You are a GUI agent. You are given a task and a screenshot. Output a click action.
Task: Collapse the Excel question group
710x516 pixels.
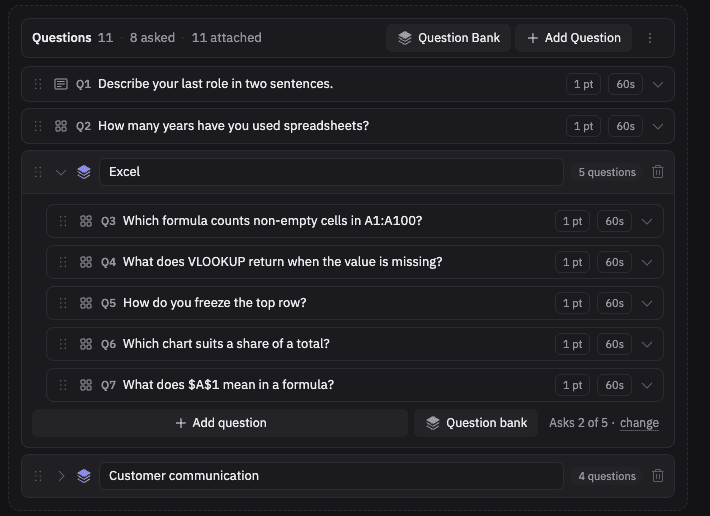[61, 172]
